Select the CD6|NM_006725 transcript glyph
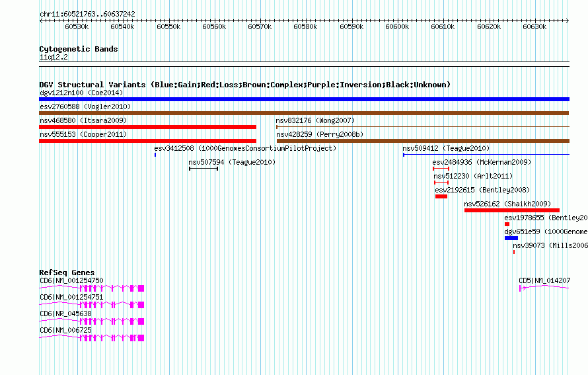588x375 pixels. coord(91,338)
